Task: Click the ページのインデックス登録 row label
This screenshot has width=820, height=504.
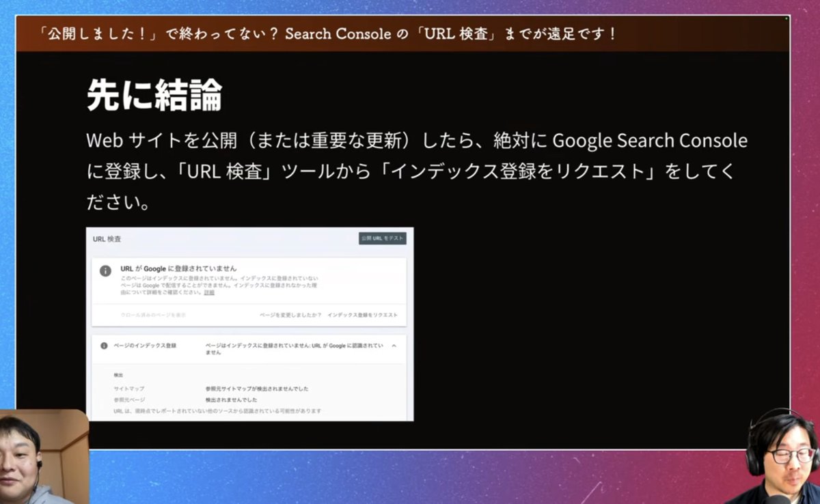Action: coord(145,346)
